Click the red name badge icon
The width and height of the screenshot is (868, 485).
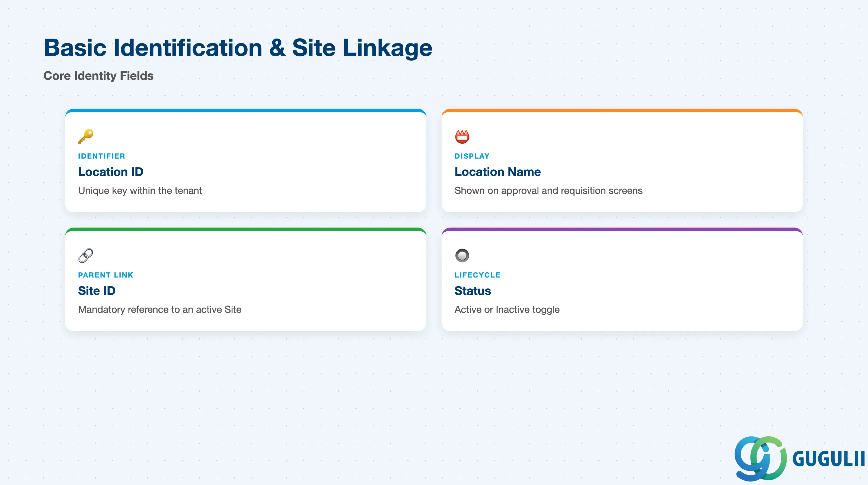[462, 137]
